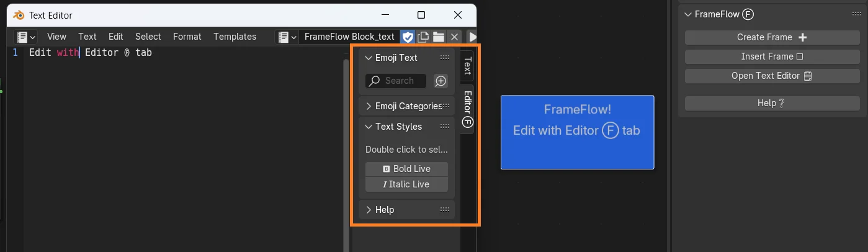Open the View menu
This screenshot has width=868, height=252.
click(x=56, y=37)
